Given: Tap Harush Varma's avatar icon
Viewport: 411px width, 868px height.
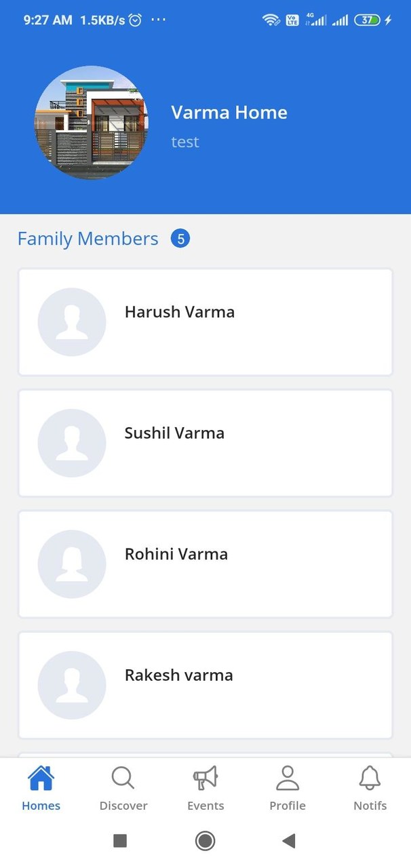Looking at the screenshot, I should (x=72, y=322).
